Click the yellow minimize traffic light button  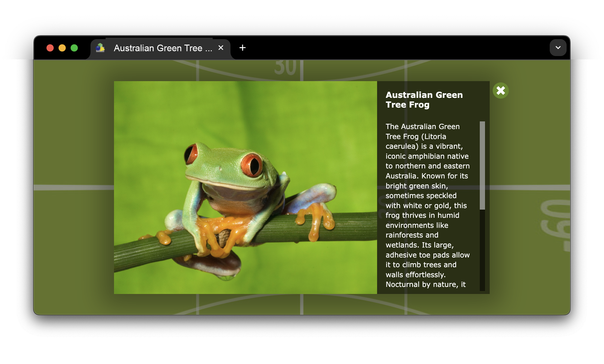pyautogui.click(x=62, y=48)
